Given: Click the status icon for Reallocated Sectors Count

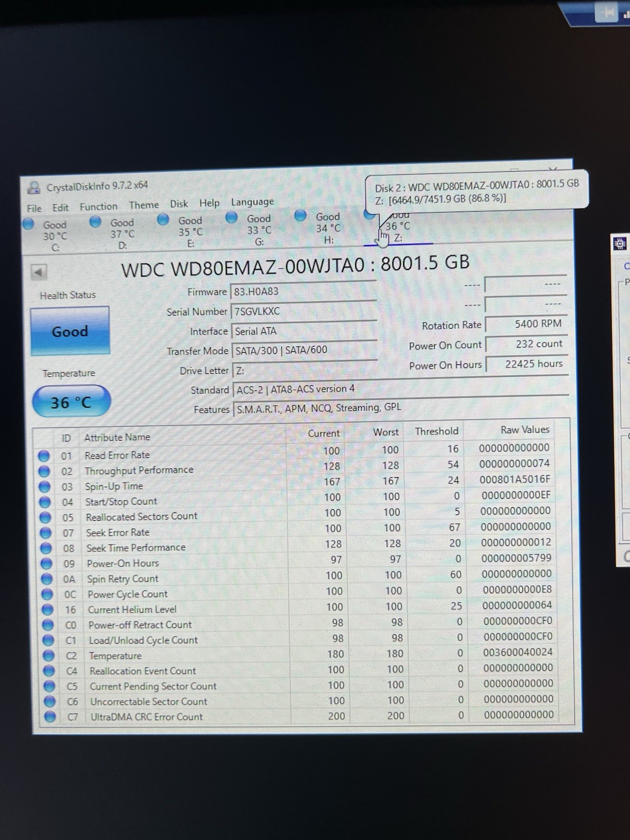Looking at the screenshot, I should [46, 518].
